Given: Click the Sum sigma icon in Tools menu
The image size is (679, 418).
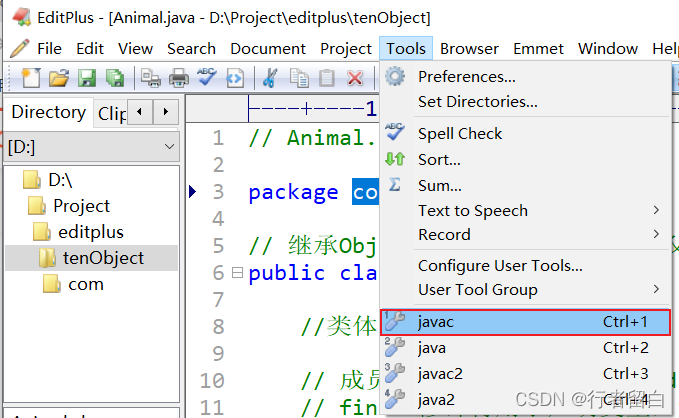Looking at the screenshot, I should pos(394,185).
